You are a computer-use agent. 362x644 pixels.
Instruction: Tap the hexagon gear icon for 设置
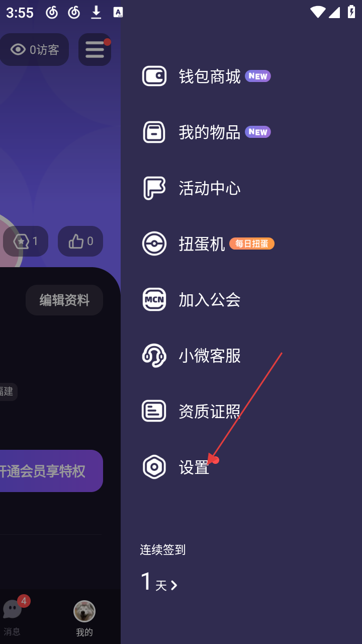154,467
